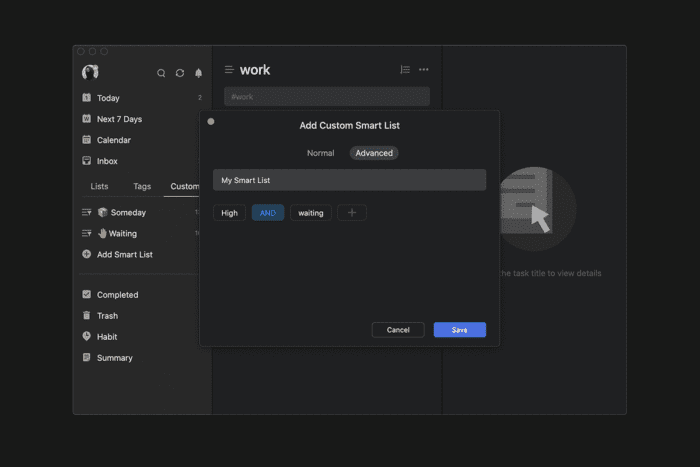Click the Next 7 Days week icon
Image resolution: width=700 pixels, height=467 pixels.
(x=87, y=118)
